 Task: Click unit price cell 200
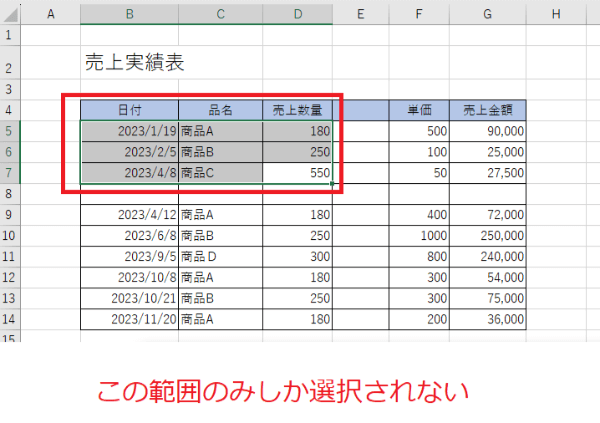[419, 319]
